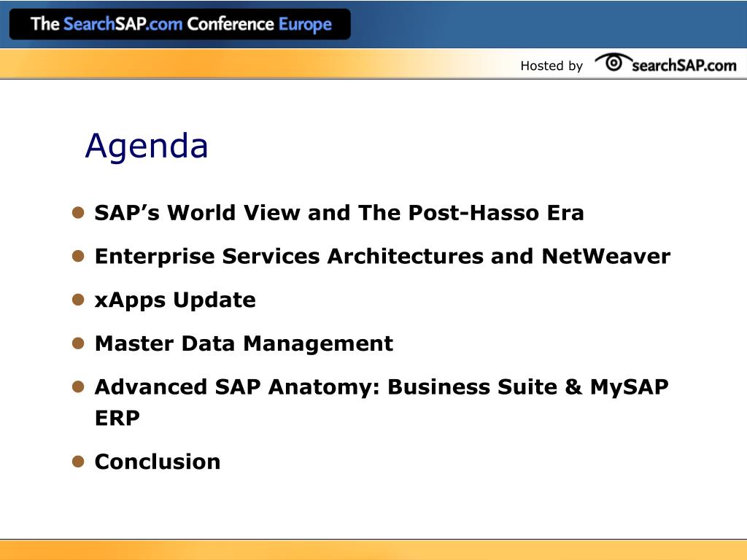Click the searchSAP.com eye logo icon
This screenshot has height=560, width=747.
tap(613, 63)
